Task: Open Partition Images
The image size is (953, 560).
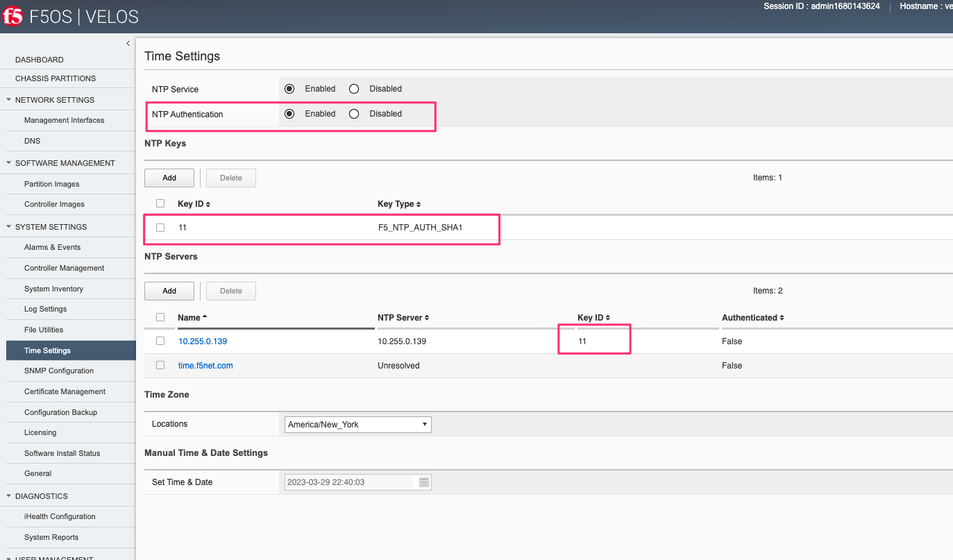Action: point(52,184)
